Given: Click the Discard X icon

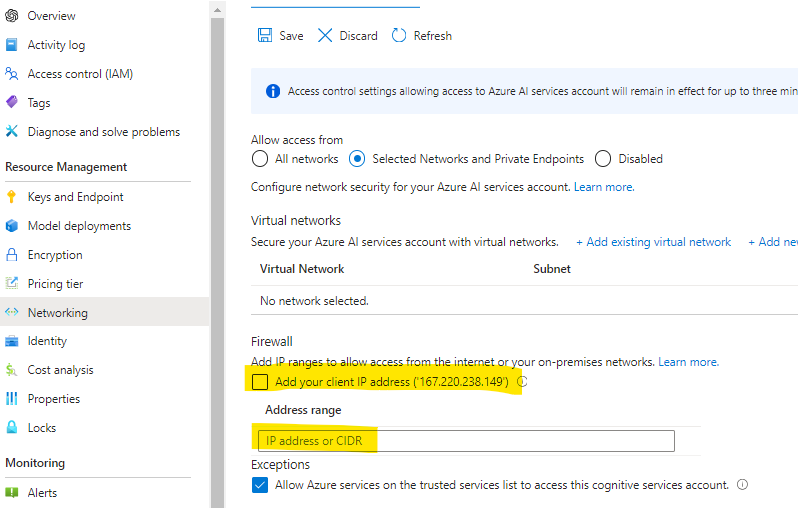Looking at the screenshot, I should coord(325,35).
